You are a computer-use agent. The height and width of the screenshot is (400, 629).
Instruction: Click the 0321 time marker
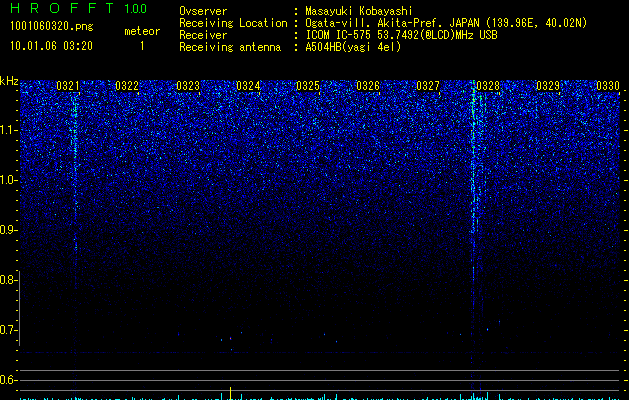tap(68, 86)
